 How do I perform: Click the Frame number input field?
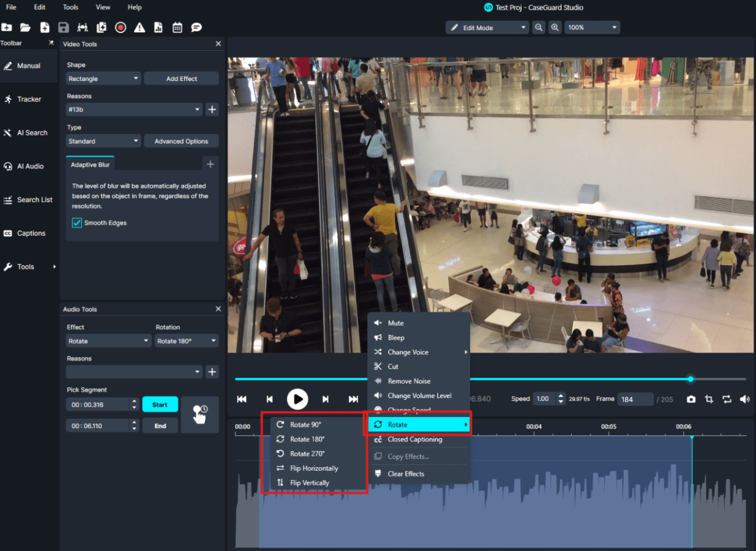click(x=635, y=399)
